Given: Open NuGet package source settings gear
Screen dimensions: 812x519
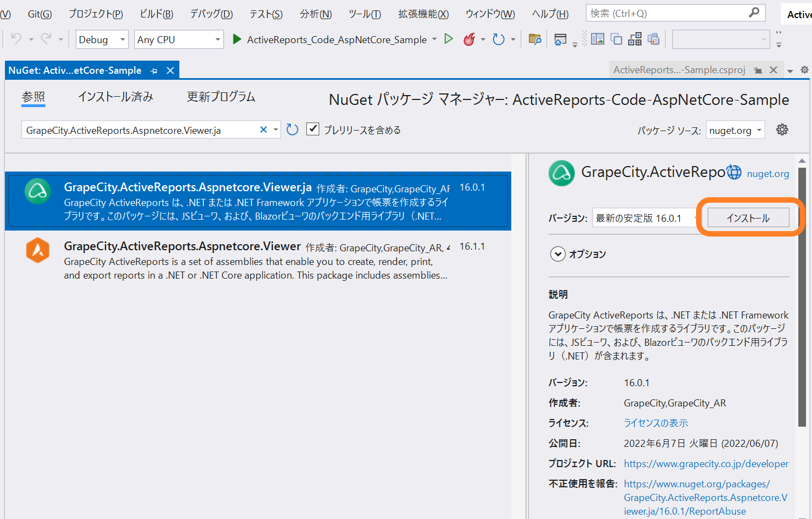Looking at the screenshot, I should click(x=782, y=129).
